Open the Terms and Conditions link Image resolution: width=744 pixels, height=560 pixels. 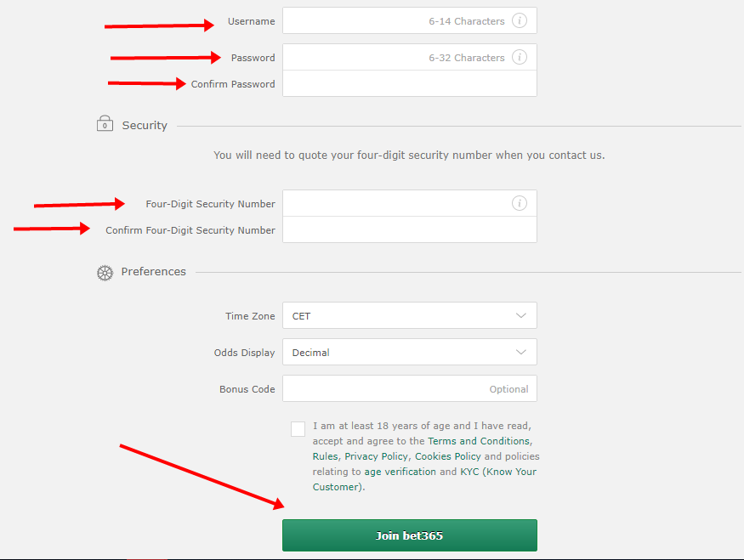click(478, 441)
